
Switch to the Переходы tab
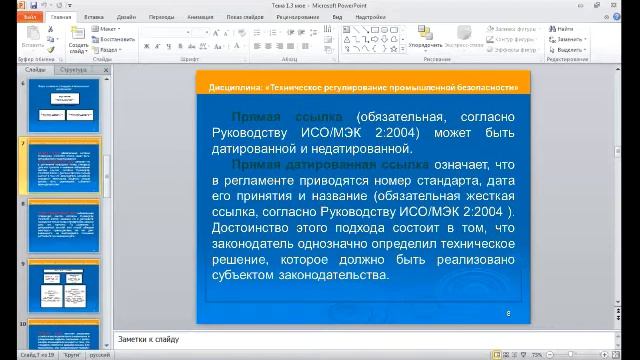tap(162, 17)
